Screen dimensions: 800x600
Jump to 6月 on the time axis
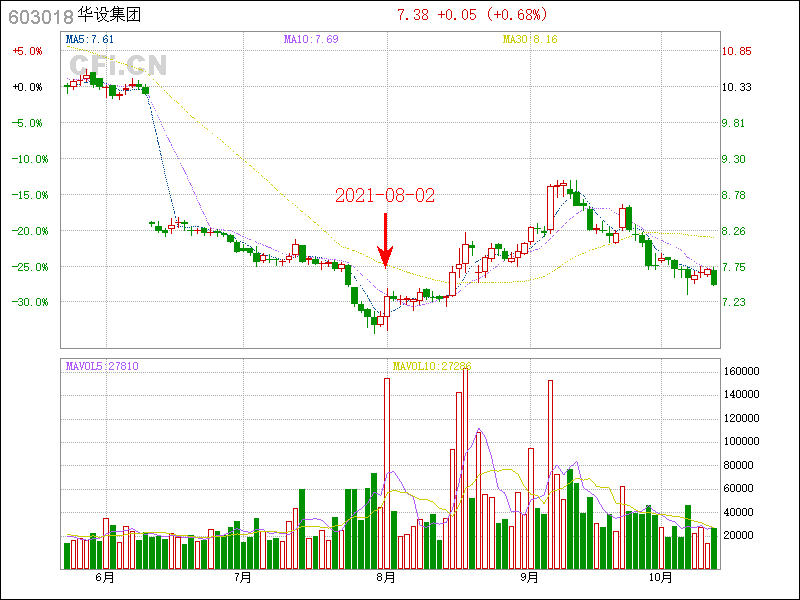[104, 577]
